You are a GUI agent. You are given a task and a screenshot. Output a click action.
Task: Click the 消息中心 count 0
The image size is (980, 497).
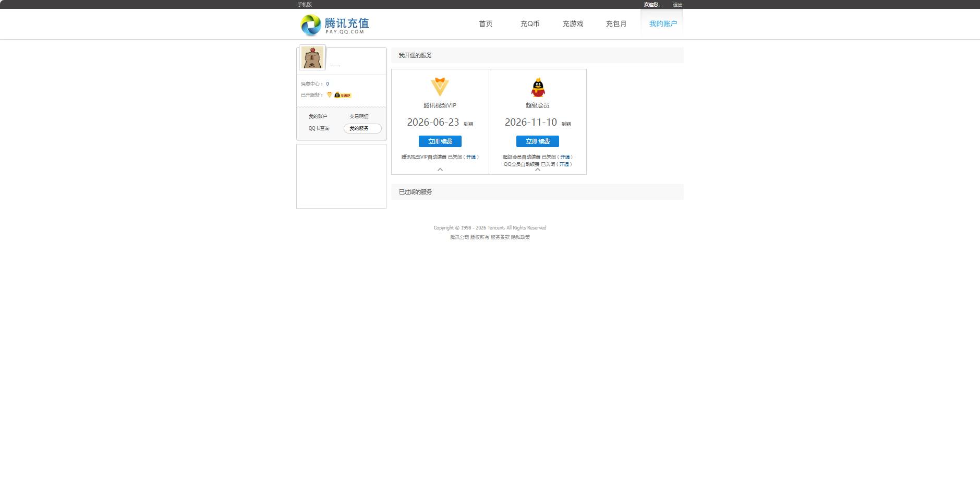click(328, 83)
